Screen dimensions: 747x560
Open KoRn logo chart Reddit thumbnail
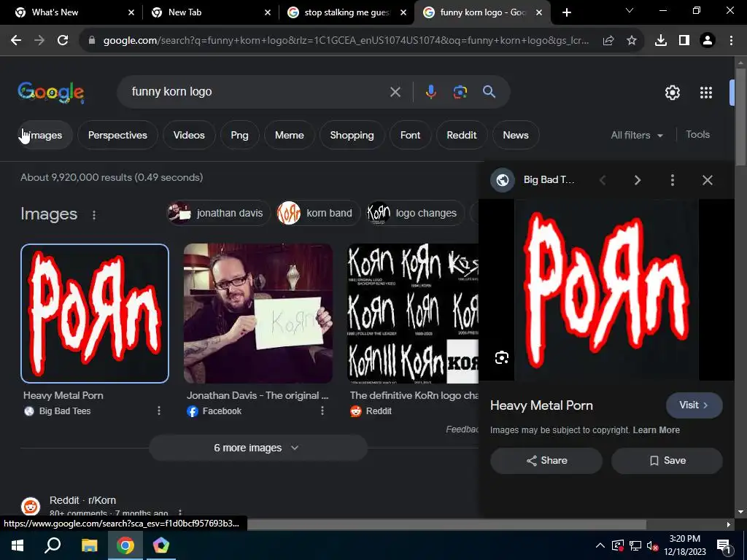[x=413, y=314]
